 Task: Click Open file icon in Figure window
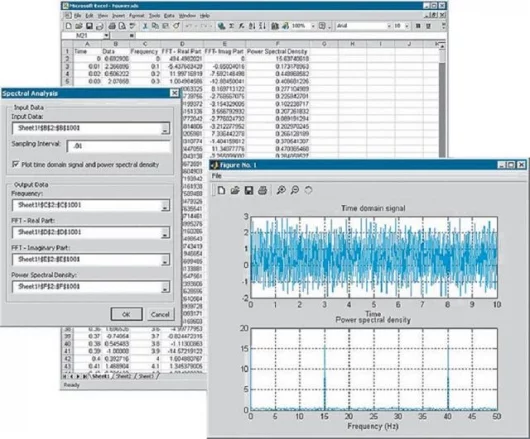235,190
